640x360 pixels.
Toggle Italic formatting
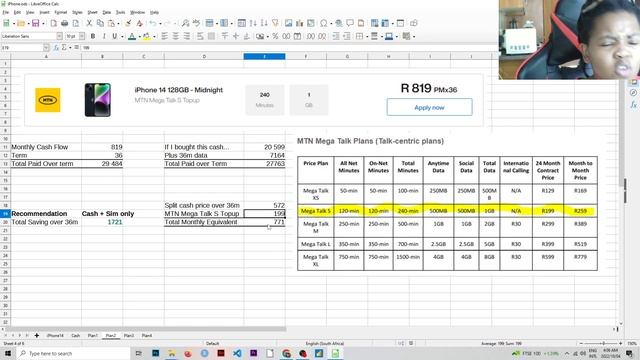104,36
